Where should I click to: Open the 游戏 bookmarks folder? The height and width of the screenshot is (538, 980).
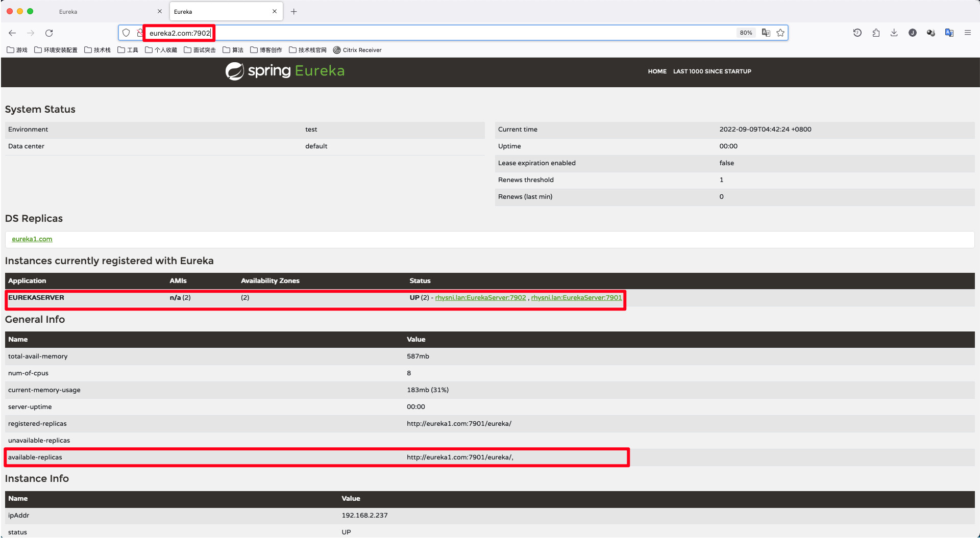point(17,50)
